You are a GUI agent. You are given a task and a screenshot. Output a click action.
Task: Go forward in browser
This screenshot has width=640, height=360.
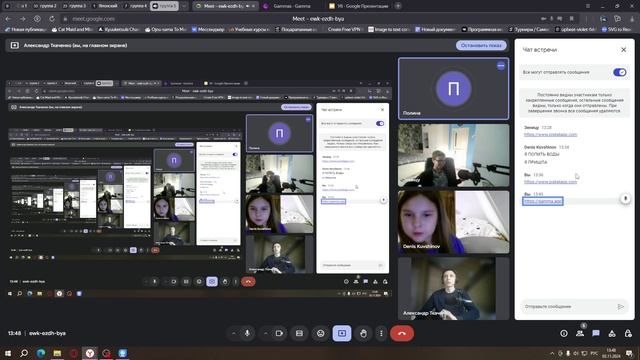point(23,19)
